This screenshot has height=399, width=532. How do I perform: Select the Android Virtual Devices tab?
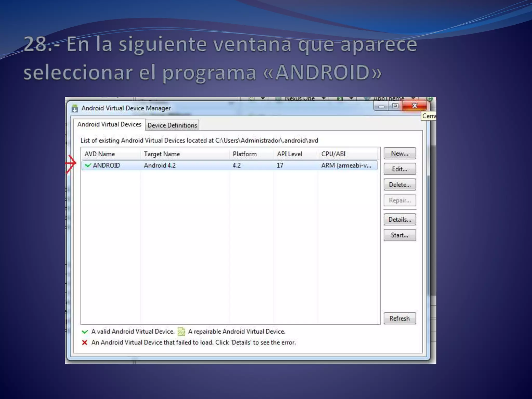coord(109,124)
